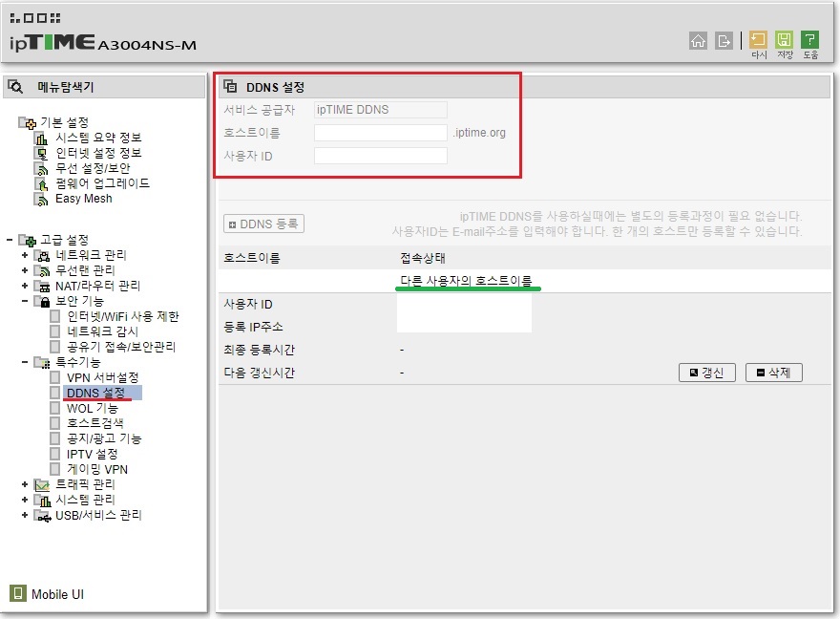Open 호스트검색 menu item
Viewport: 840px width, 619px height.
point(94,423)
